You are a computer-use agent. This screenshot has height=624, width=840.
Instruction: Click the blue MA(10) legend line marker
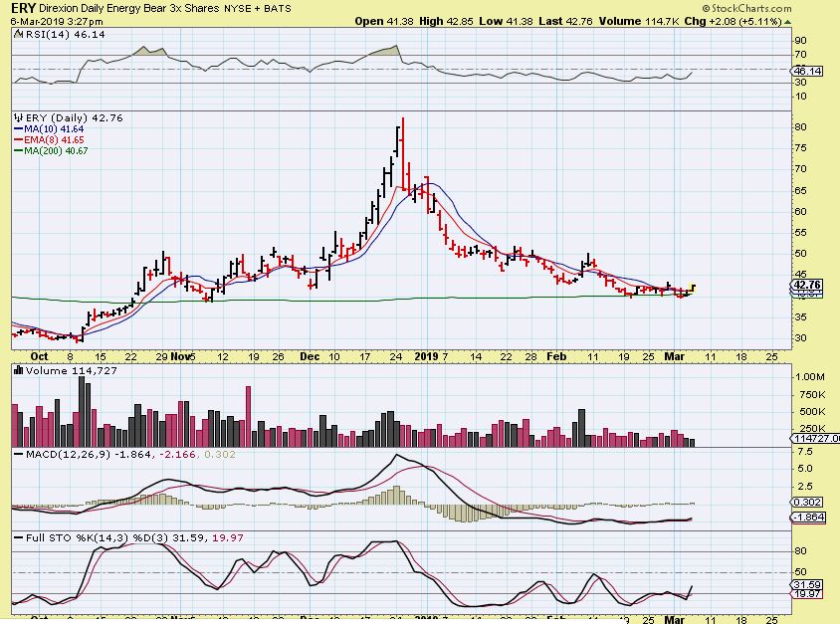click(18, 129)
